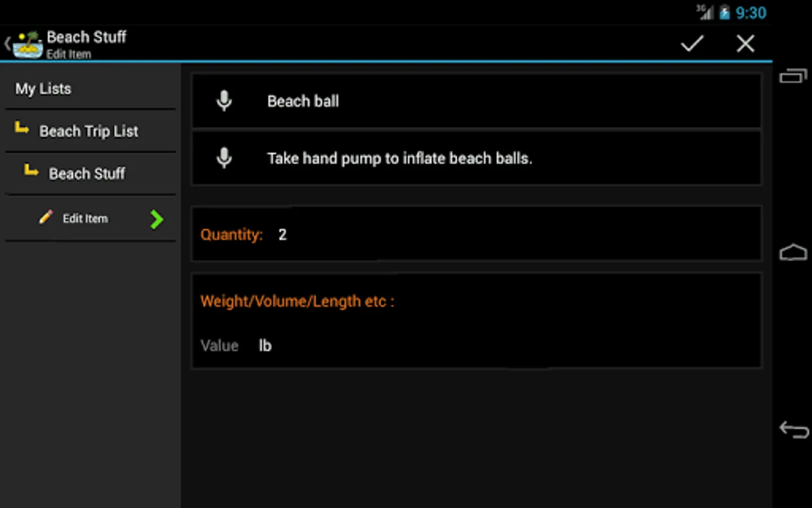Tap the yellow sublist arrow beside Beach Trip List

pyautogui.click(x=22, y=129)
